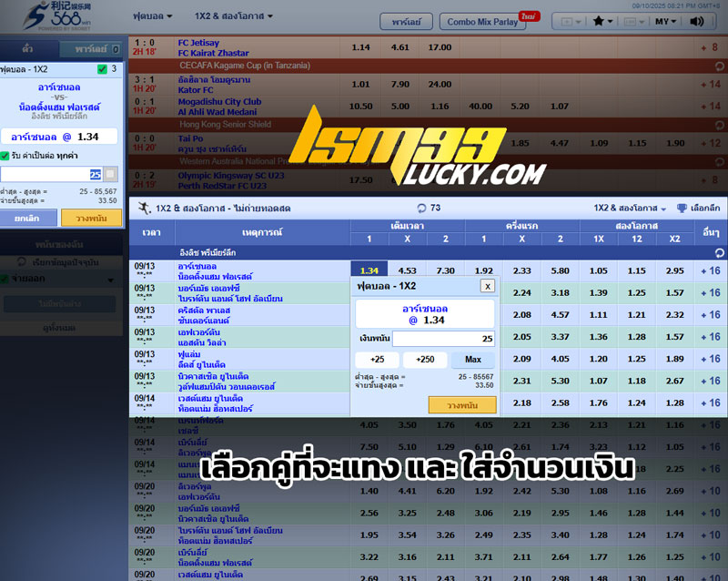
Task: Open the 1X2 & สองโอกาส market dropdown on right
Action: (630, 209)
